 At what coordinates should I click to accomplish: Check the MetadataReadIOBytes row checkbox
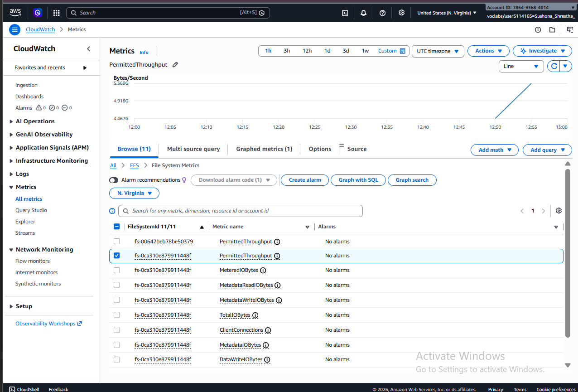pos(116,285)
